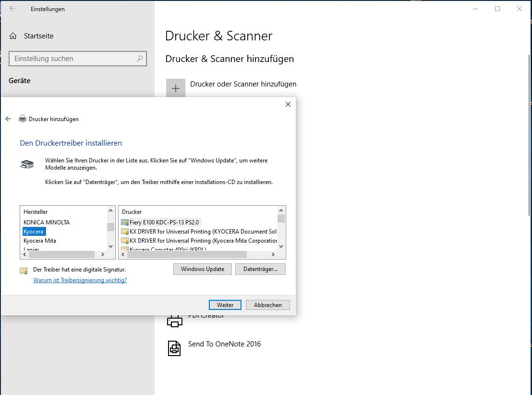Screen dimensions: 532x395
Task: Click Drucker column header
Action: 132,212
